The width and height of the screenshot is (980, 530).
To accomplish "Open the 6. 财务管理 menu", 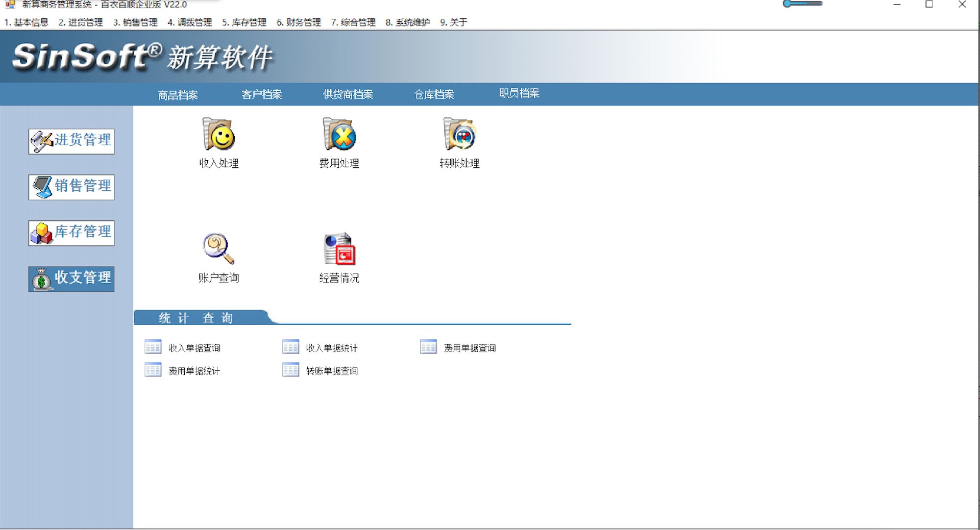I will [299, 22].
